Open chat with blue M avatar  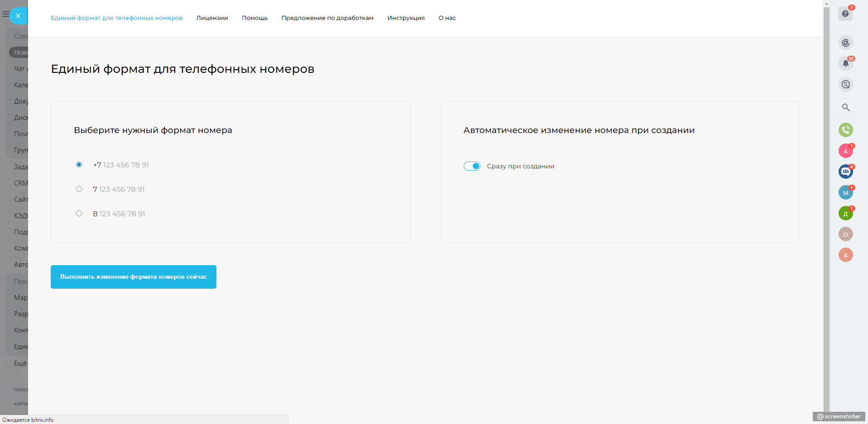click(845, 193)
